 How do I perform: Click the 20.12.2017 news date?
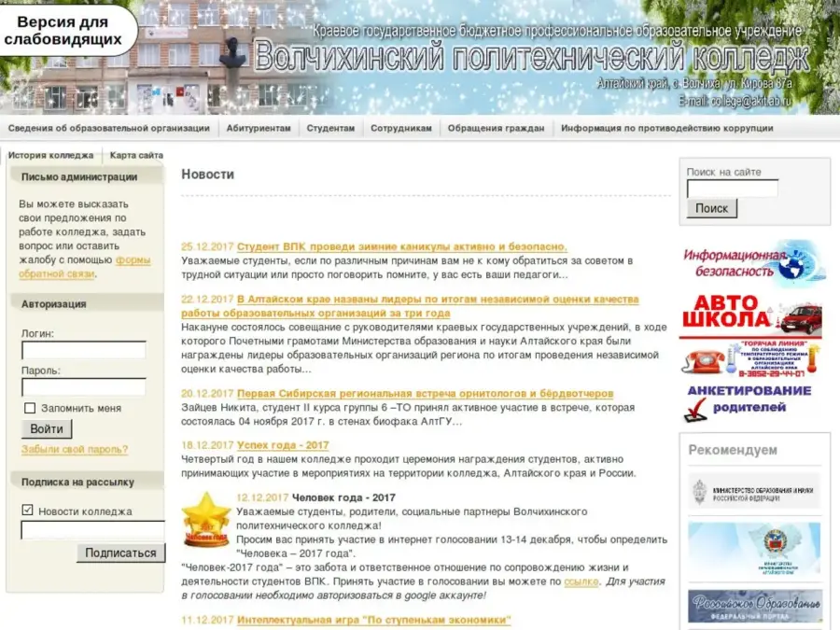point(208,394)
